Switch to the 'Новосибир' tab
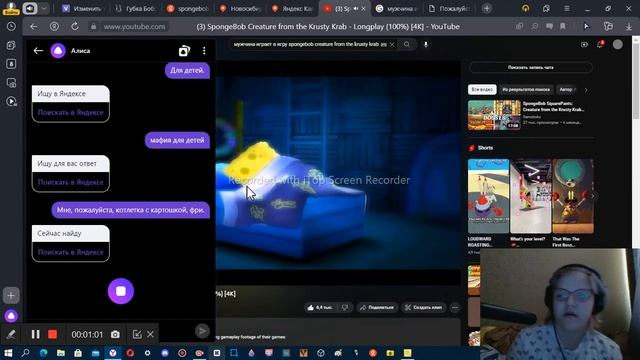Image resolution: width=640 pixels, height=360 pixels. tap(241, 9)
